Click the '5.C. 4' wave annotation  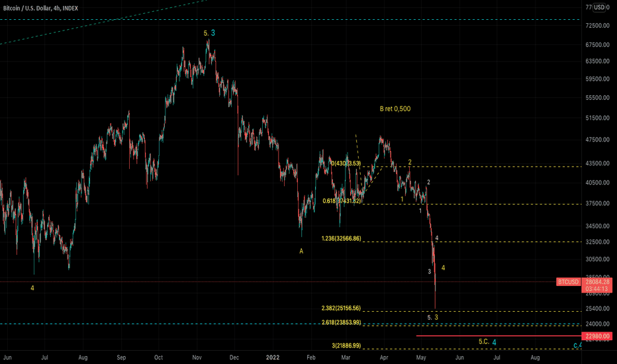click(x=487, y=342)
